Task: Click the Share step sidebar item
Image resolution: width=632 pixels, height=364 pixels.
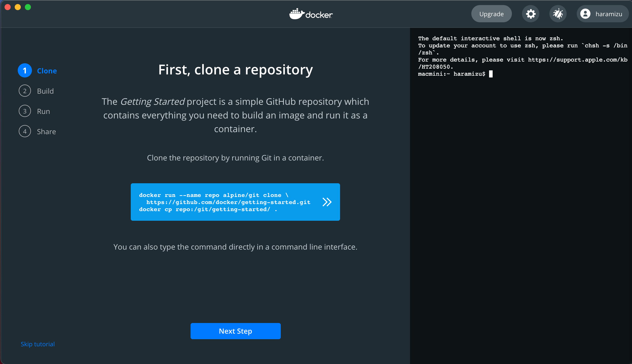Action: tap(46, 131)
